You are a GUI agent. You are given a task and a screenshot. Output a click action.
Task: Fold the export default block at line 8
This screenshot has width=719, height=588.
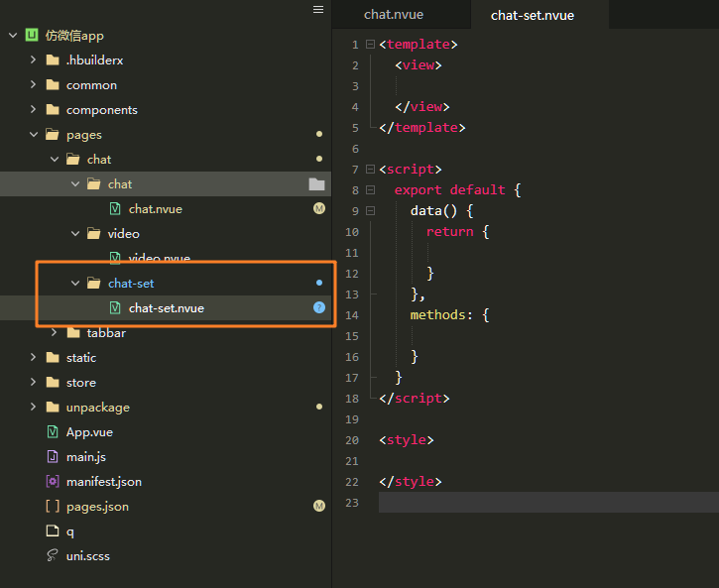tap(371, 189)
